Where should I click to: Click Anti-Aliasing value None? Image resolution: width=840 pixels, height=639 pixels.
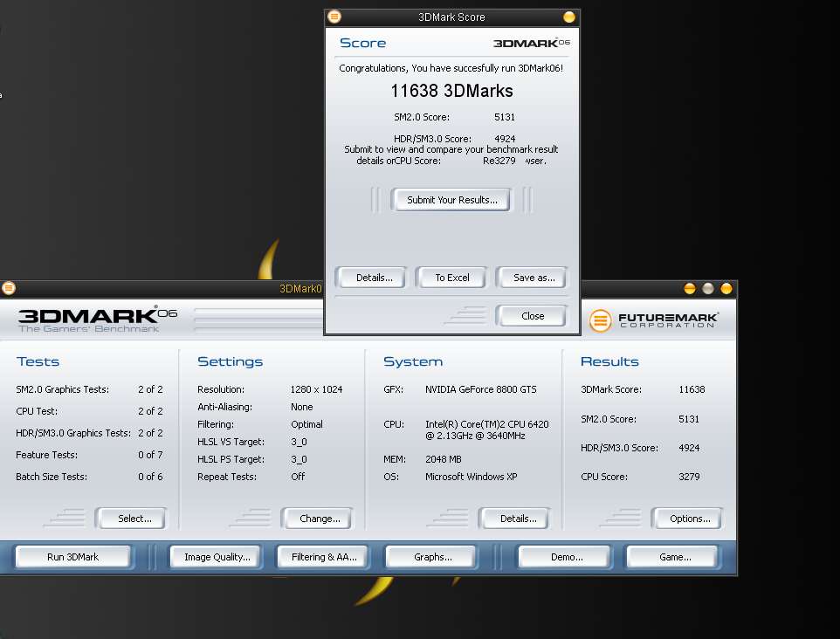tap(301, 407)
